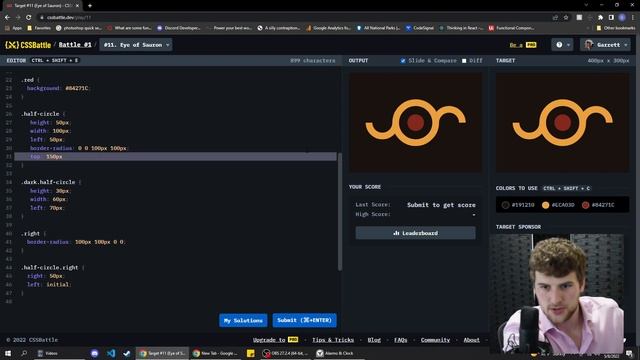Toggle the Slide & Compare checkbox
This screenshot has width=640, height=360.
(x=403, y=60)
